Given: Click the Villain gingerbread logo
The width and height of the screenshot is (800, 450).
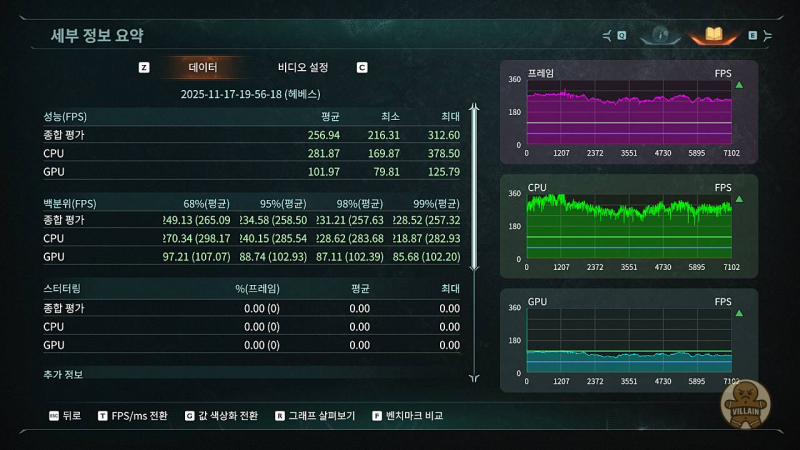Looking at the screenshot, I should coord(743,404).
